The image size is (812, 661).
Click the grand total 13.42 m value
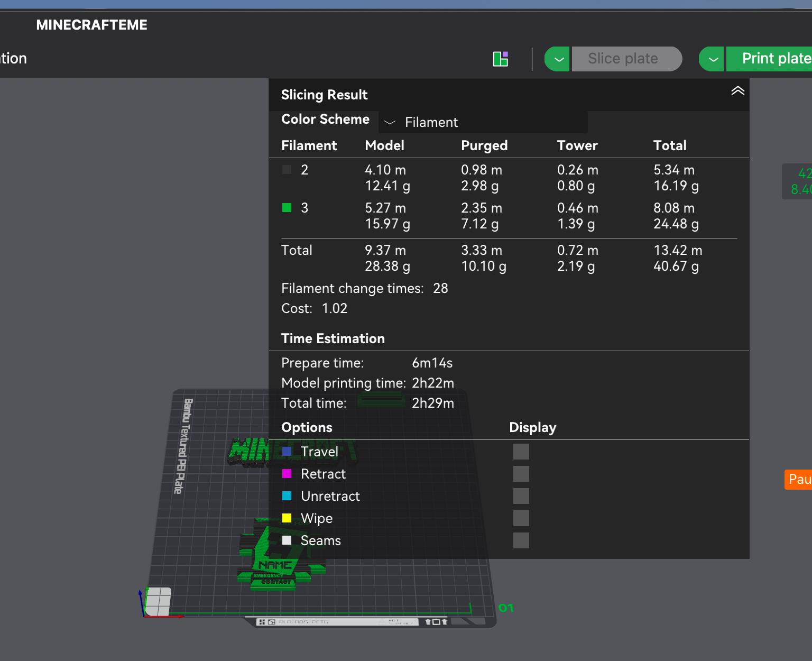(x=678, y=250)
